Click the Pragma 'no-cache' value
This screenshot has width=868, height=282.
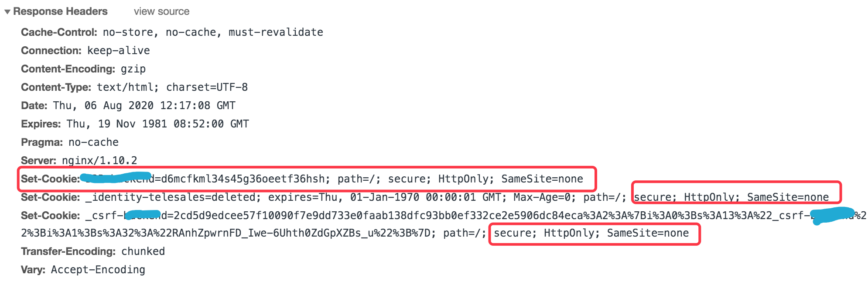(x=93, y=142)
